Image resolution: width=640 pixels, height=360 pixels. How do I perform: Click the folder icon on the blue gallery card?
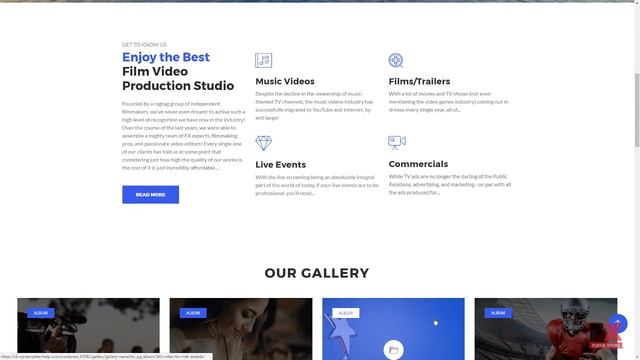[393, 350]
